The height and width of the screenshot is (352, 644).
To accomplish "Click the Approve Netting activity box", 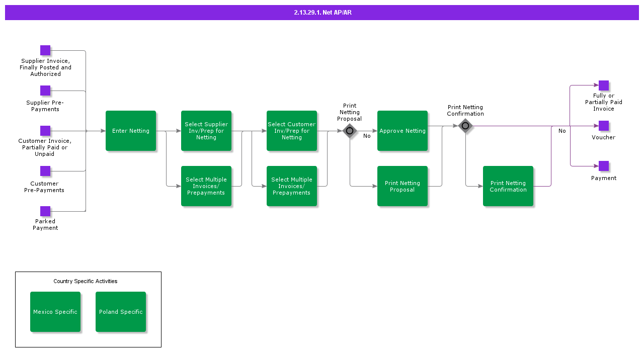I will click(403, 131).
